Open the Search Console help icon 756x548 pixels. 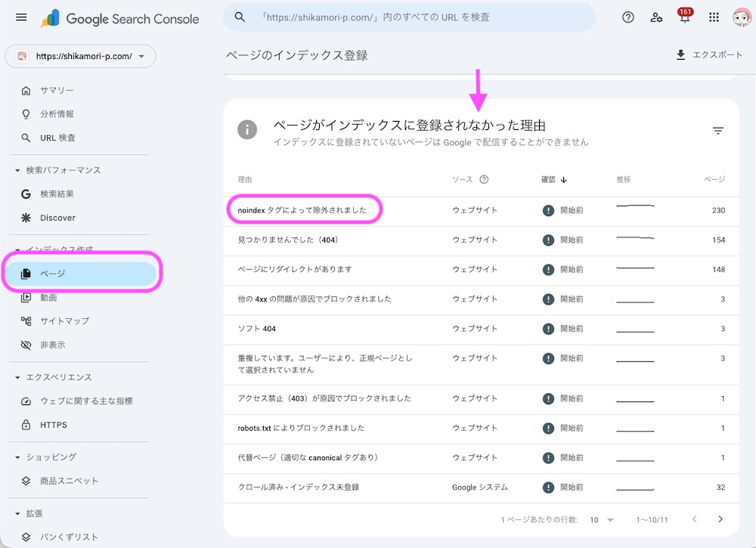pos(627,18)
